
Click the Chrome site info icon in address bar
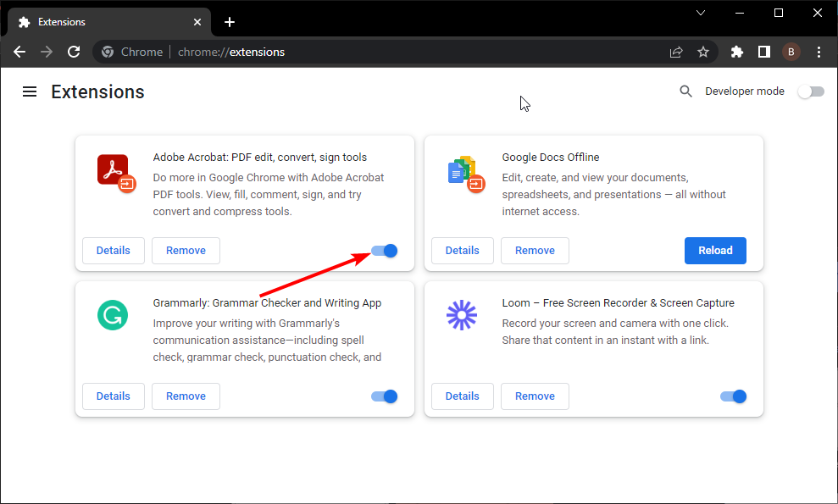tap(108, 52)
